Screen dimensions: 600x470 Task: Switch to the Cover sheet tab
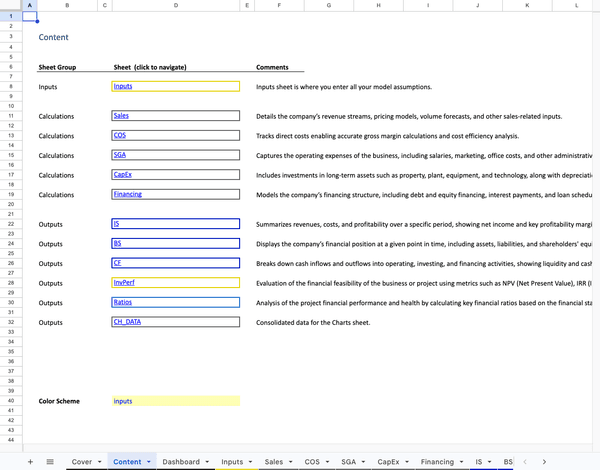[x=81, y=462]
